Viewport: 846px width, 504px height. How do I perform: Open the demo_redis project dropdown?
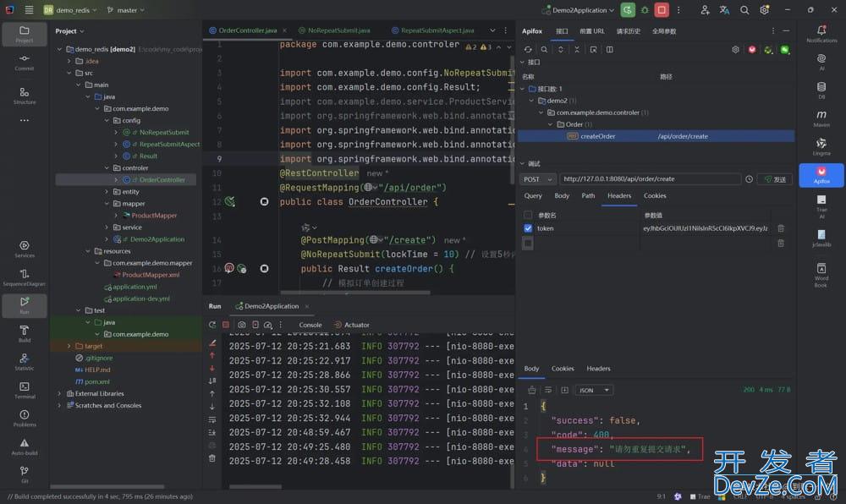click(71, 10)
